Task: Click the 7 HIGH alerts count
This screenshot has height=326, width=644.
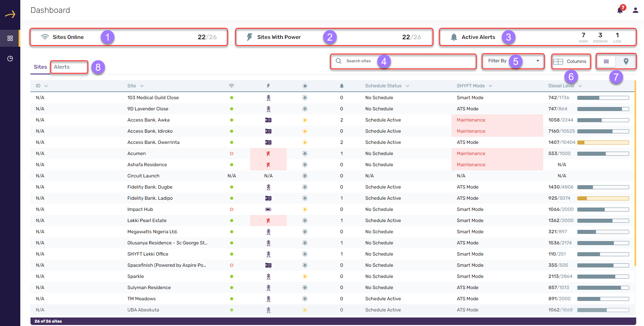Action: (583, 37)
